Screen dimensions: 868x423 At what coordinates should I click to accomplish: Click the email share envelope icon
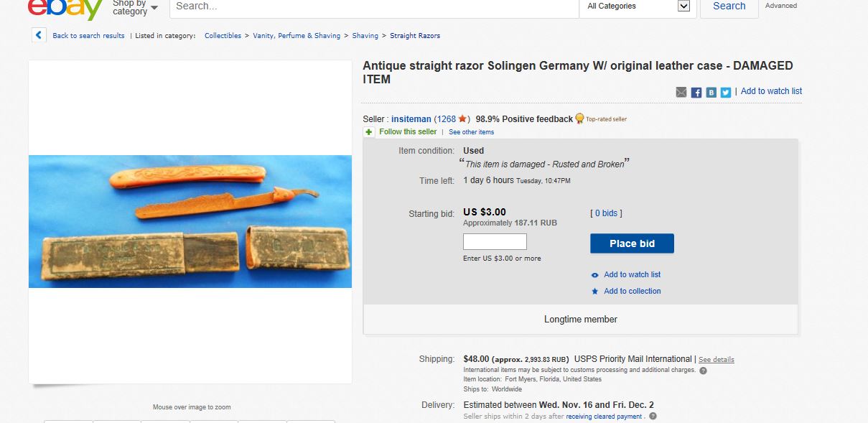(x=681, y=92)
